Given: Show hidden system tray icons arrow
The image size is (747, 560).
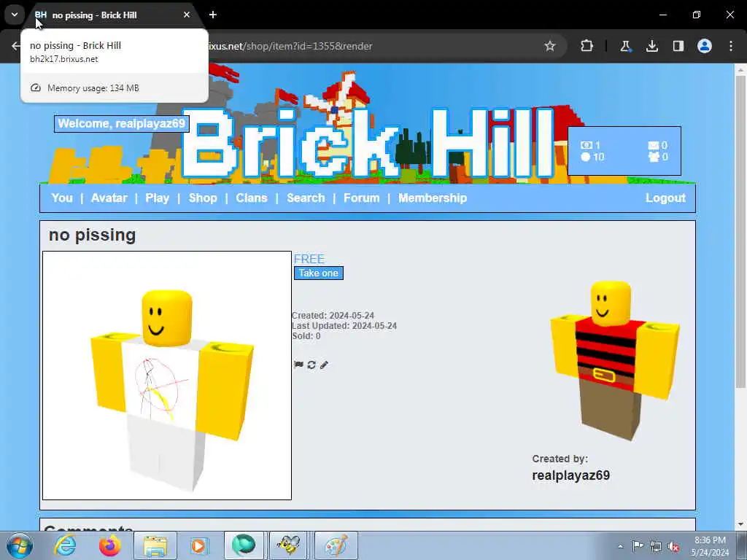Looking at the screenshot, I should point(620,546).
